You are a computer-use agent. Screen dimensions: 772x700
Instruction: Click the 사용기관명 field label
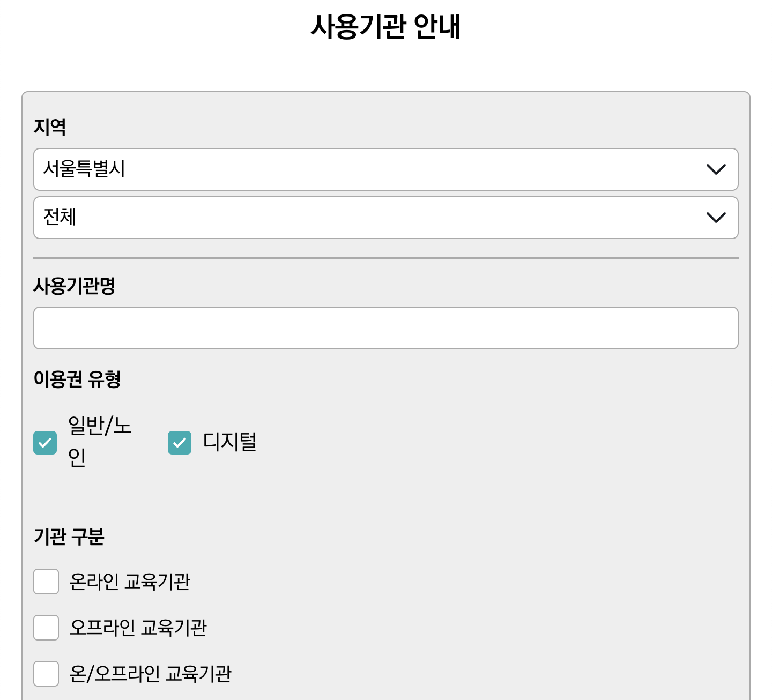(75, 287)
